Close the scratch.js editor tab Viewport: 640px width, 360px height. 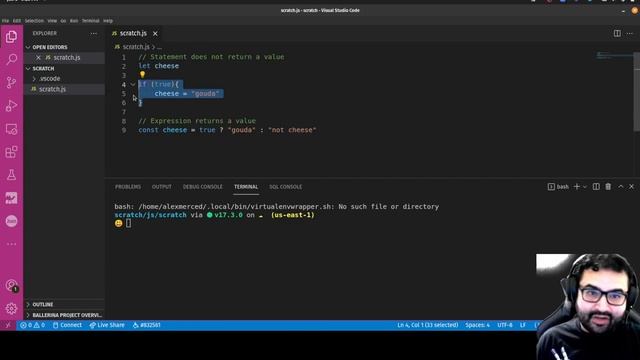tap(155, 33)
